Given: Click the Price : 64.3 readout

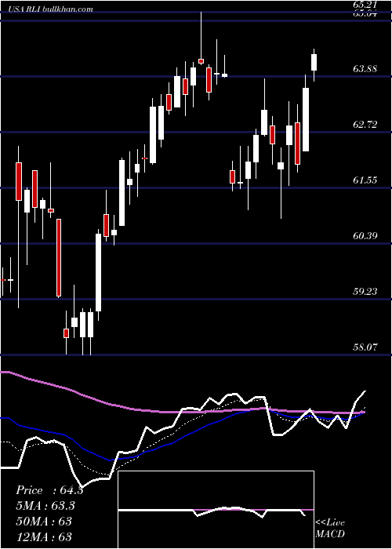Looking at the screenshot, I should tap(49, 490).
